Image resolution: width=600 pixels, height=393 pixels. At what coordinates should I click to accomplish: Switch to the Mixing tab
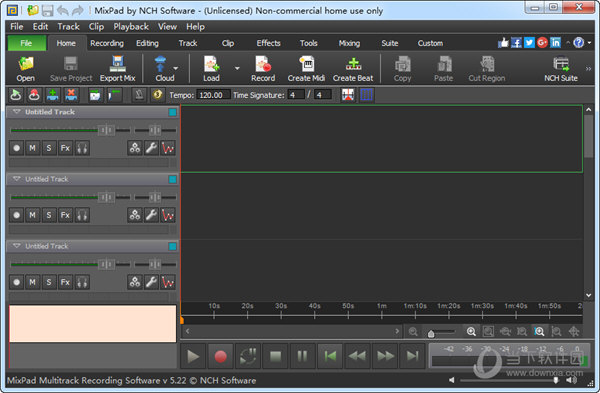(349, 43)
